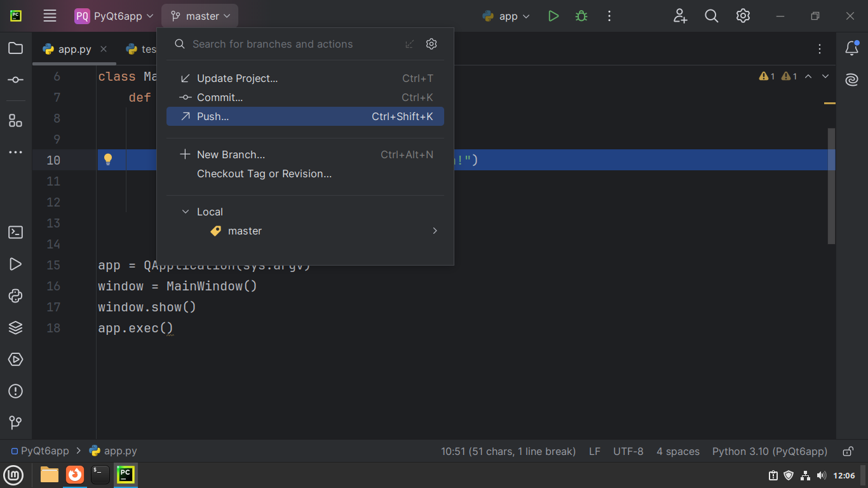Collapse the Local branches group
The width and height of the screenshot is (868, 488).
coord(185,212)
